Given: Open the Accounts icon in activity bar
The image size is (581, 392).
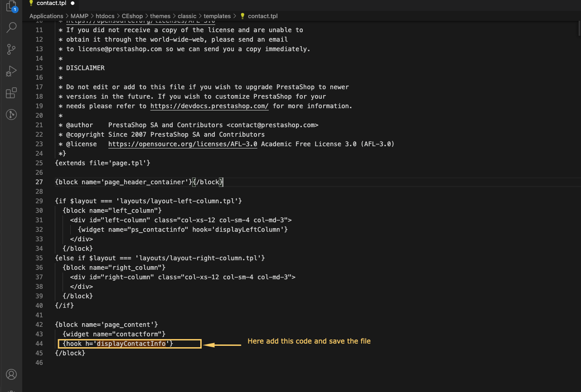Looking at the screenshot, I should pyautogui.click(x=11, y=374).
